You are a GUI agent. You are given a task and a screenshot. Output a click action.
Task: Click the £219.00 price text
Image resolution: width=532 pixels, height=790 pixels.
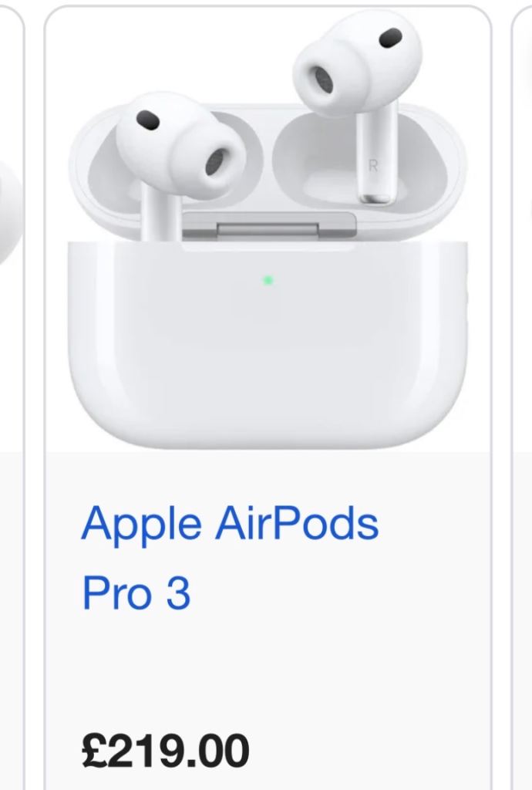click(165, 751)
